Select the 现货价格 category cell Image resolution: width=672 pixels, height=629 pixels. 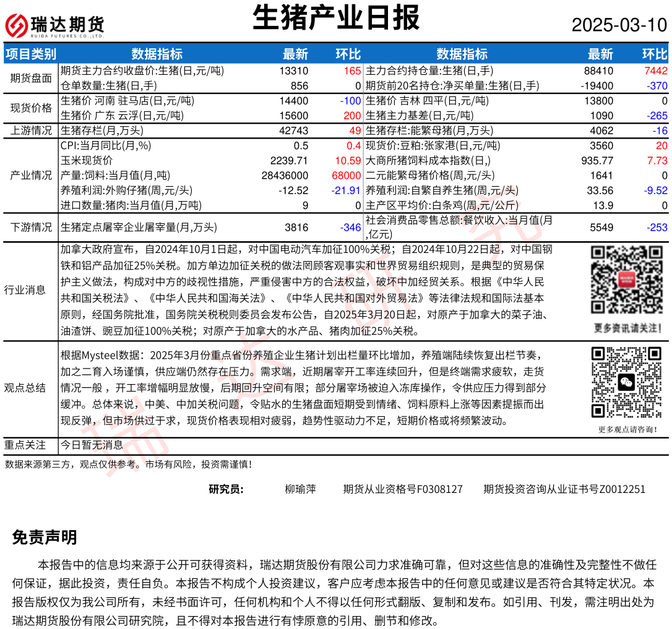point(31,108)
